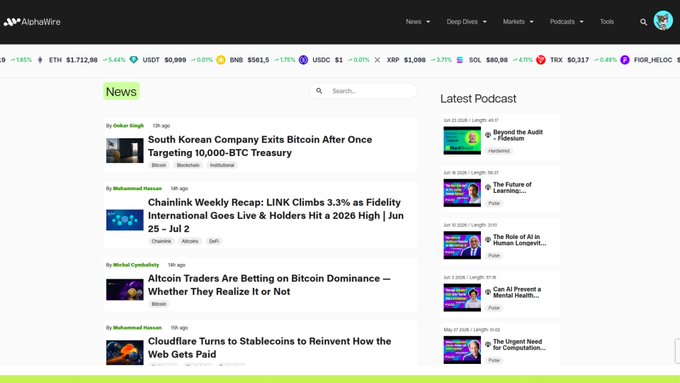680x383 pixels.
Task: Open Chainlink Weekly Recap article
Action: [276, 216]
